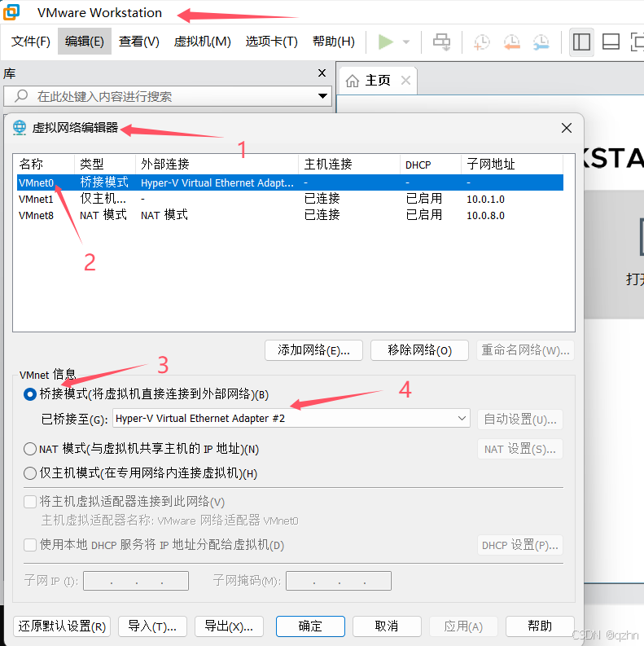The image size is (644, 646).
Task: Open the snapshot manager wrench icon
Action: 541,42
